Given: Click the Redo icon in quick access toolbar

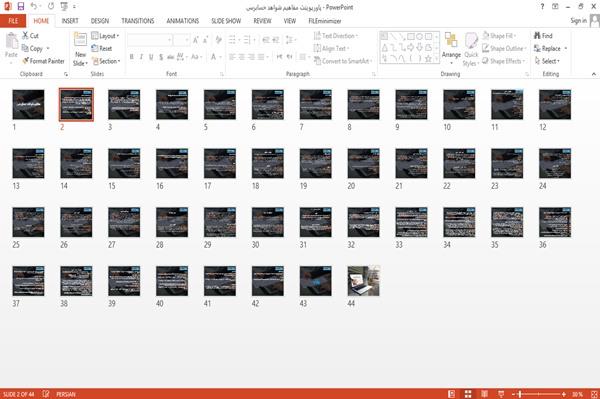Looking at the screenshot, I should coord(51,6).
